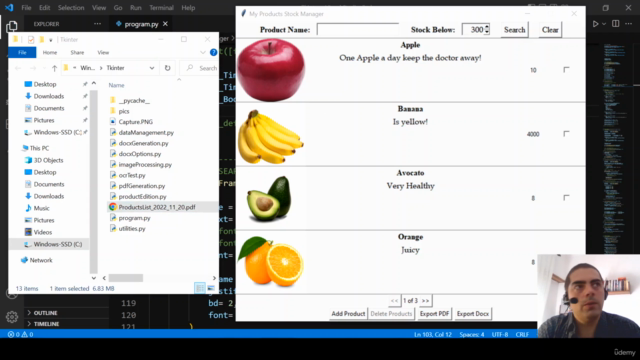
Task: Click File Explorer help question icon
Action: click(213, 52)
